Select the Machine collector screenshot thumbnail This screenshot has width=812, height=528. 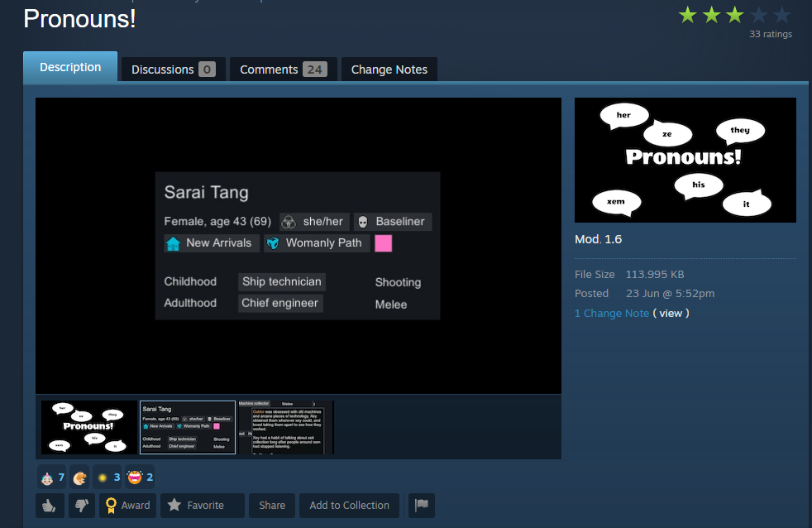pyautogui.click(x=286, y=428)
